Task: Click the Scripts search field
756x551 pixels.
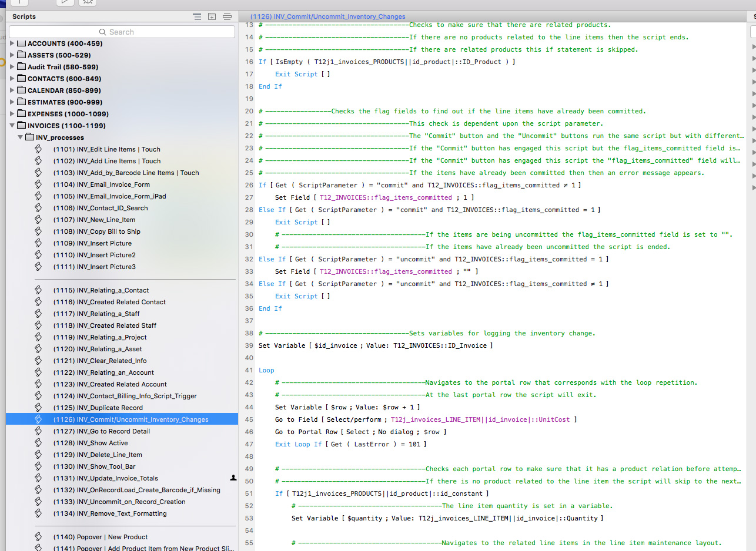Action: point(122,32)
